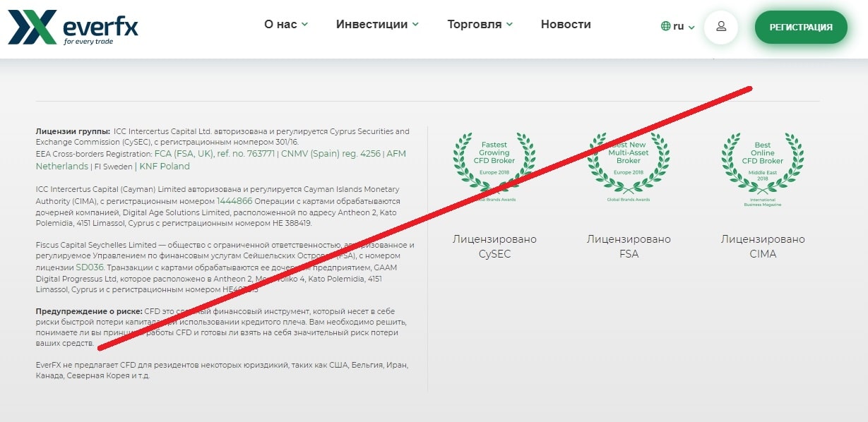The width and height of the screenshot is (868, 422).
Task: Click the FI Sweden text
Action: pyautogui.click(x=113, y=167)
